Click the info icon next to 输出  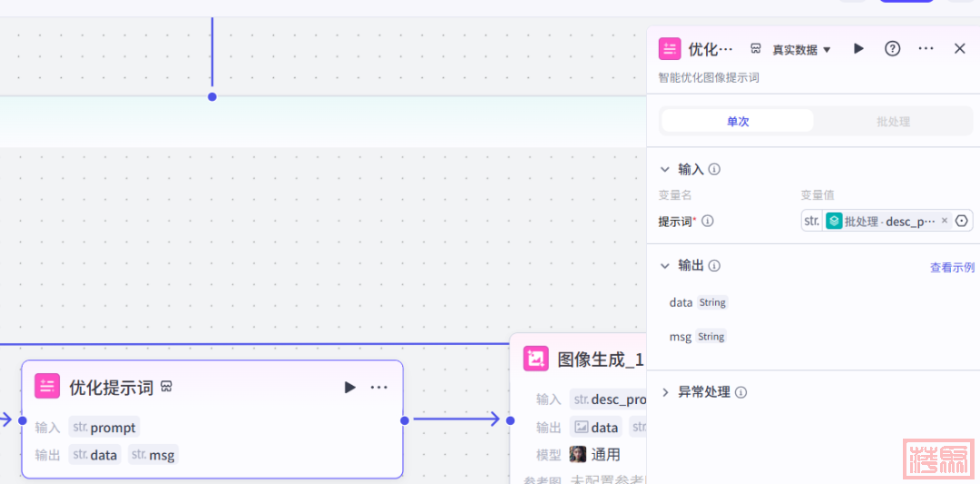[714, 266]
